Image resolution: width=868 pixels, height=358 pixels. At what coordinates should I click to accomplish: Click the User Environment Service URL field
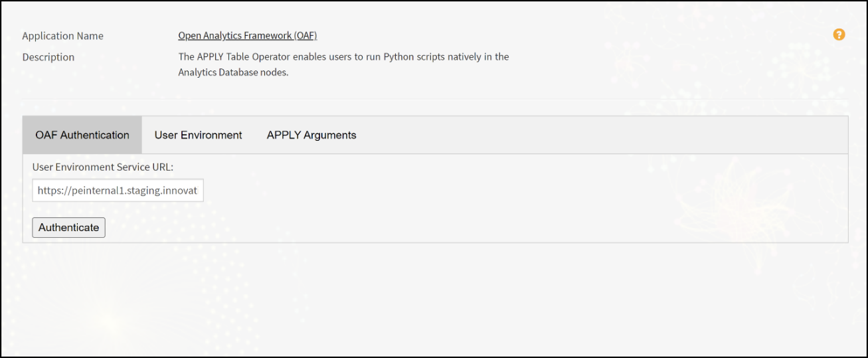click(x=118, y=190)
